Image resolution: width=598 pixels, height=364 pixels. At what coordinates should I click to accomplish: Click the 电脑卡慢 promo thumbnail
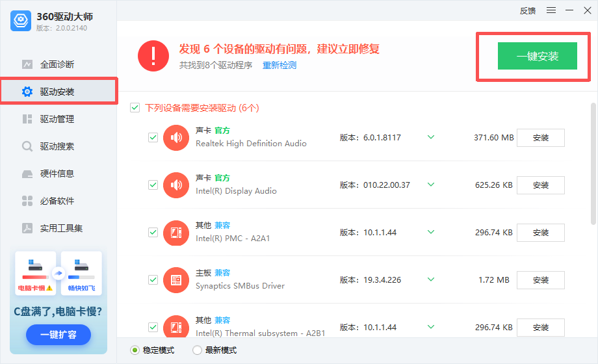click(36, 273)
